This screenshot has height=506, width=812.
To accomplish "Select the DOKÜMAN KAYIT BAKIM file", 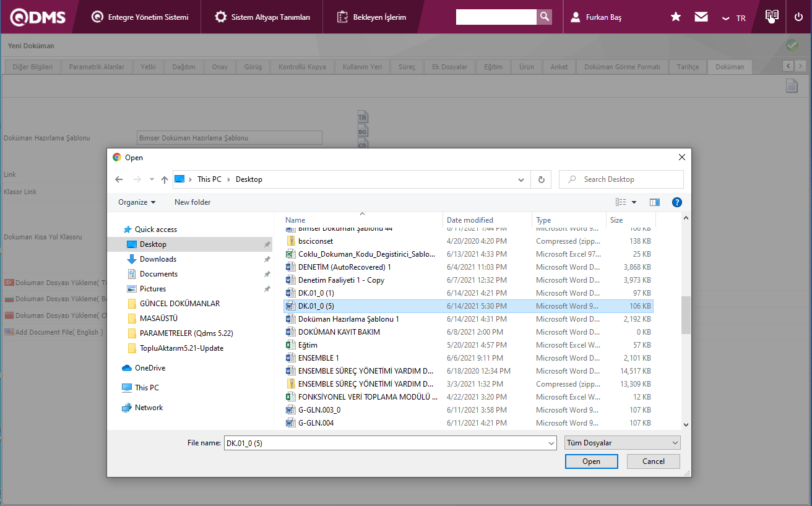I will (x=339, y=332).
